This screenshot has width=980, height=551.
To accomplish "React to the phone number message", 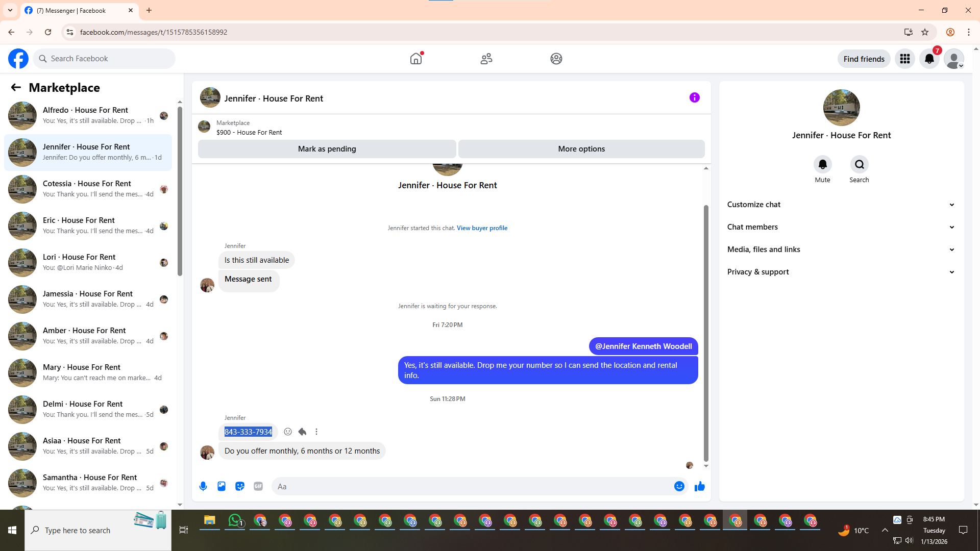I will click(x=288, y=432).
